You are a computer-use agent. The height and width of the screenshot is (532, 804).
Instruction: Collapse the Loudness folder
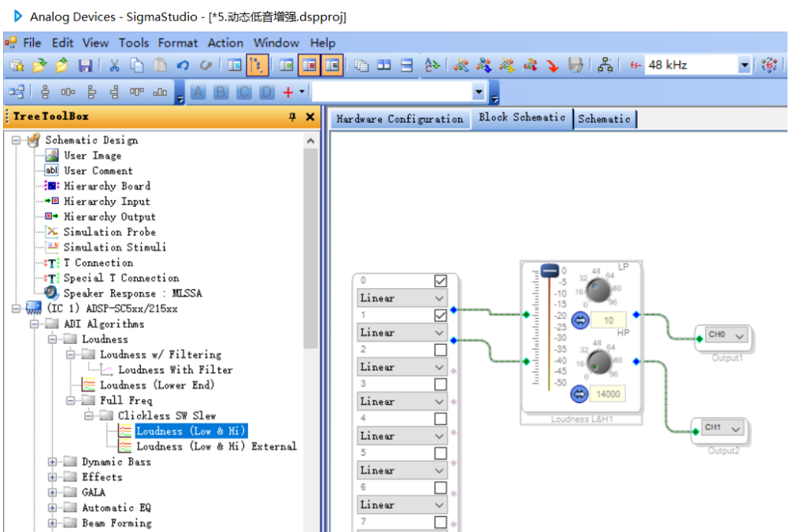[52, 339]
